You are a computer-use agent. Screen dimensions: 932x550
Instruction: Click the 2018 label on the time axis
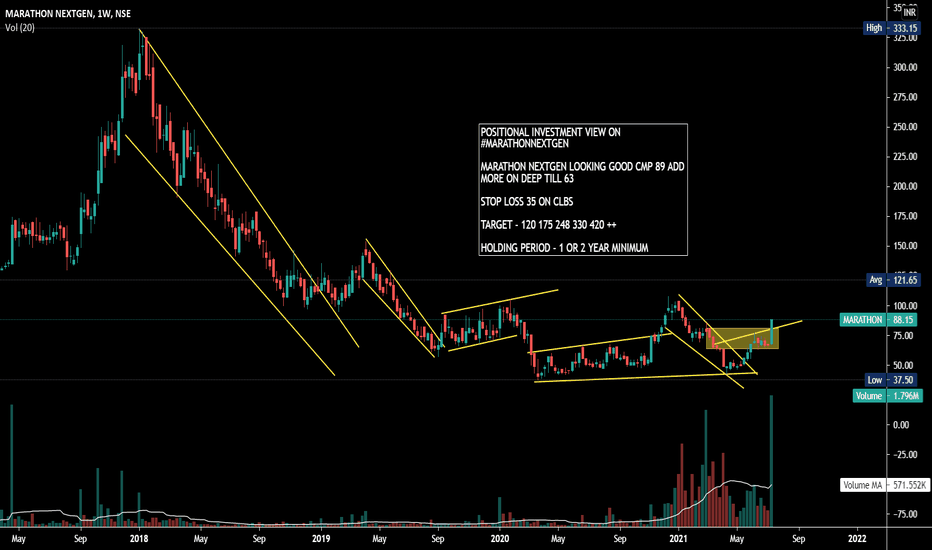point(138,539)
